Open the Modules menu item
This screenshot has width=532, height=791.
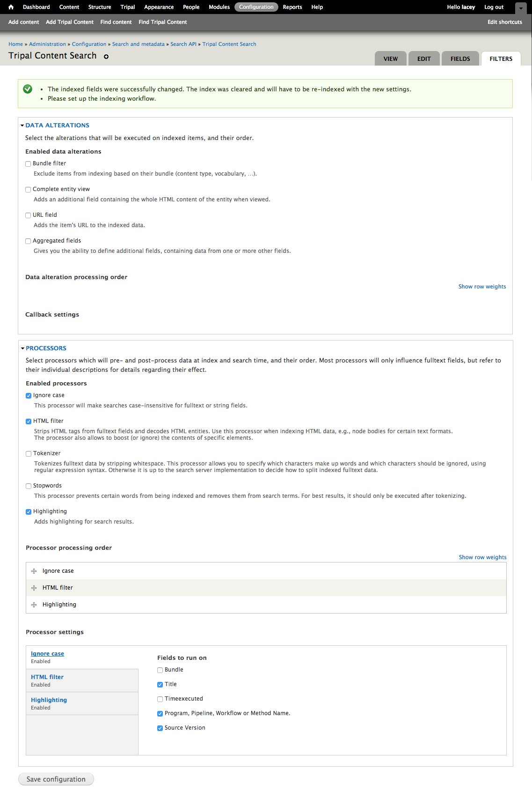pos(219,7)
